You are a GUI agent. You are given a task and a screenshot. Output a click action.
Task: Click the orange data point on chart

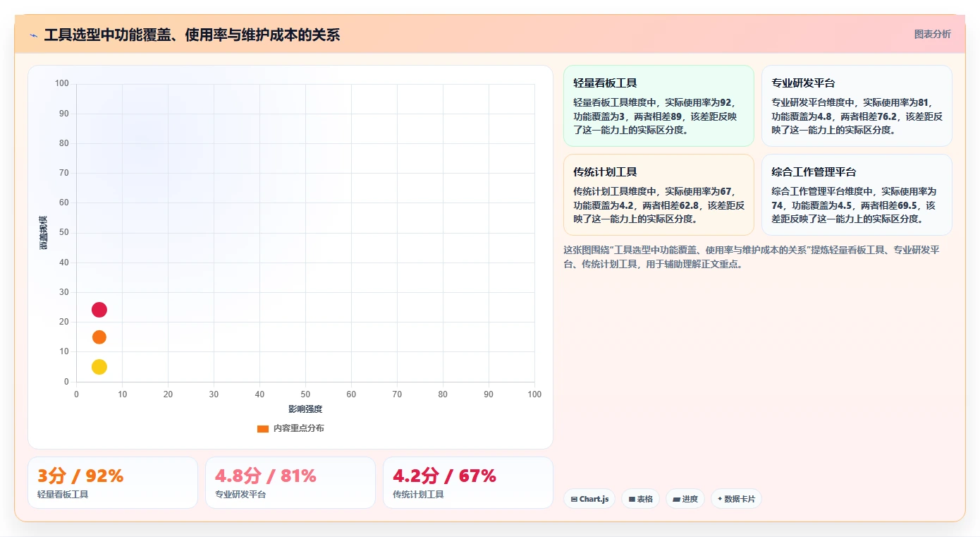coord(99,337)
